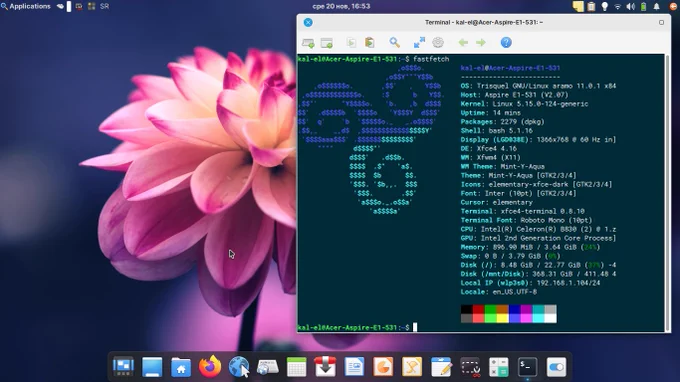This screenshot has width=680, height=382.
Task: Click the 'fastfetch' command text
Action: (431, 59)
